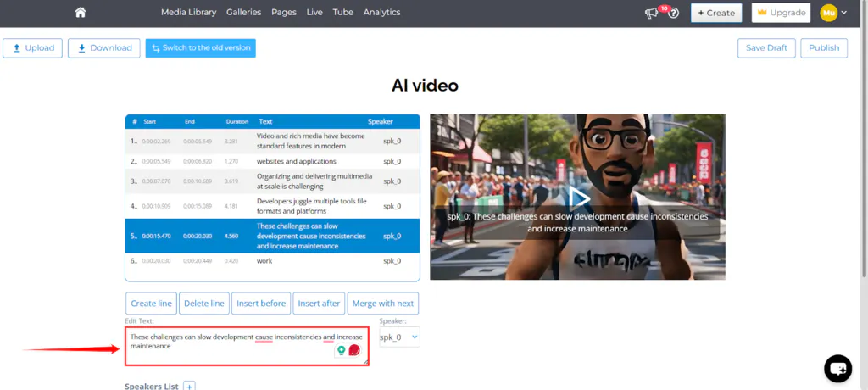Viewport: 868px width, 390px height.
Task: Click the Create button
Action: coord(716,13)
